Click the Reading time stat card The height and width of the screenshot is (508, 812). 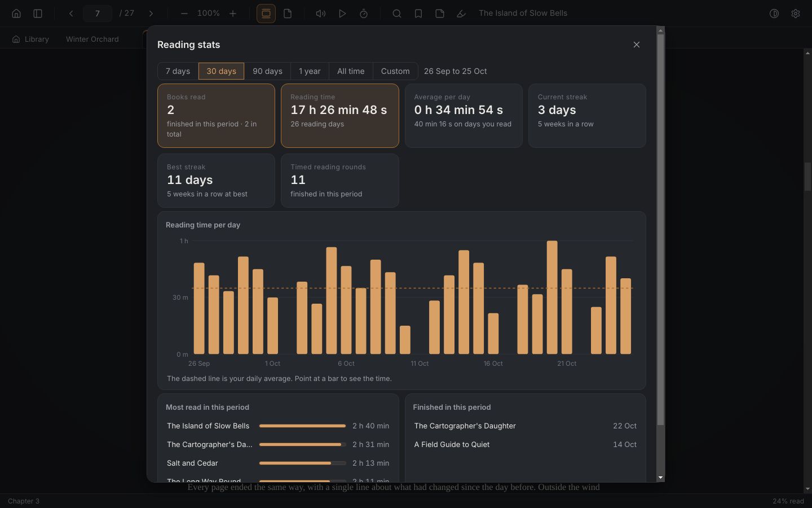click(x=340, y=116)
